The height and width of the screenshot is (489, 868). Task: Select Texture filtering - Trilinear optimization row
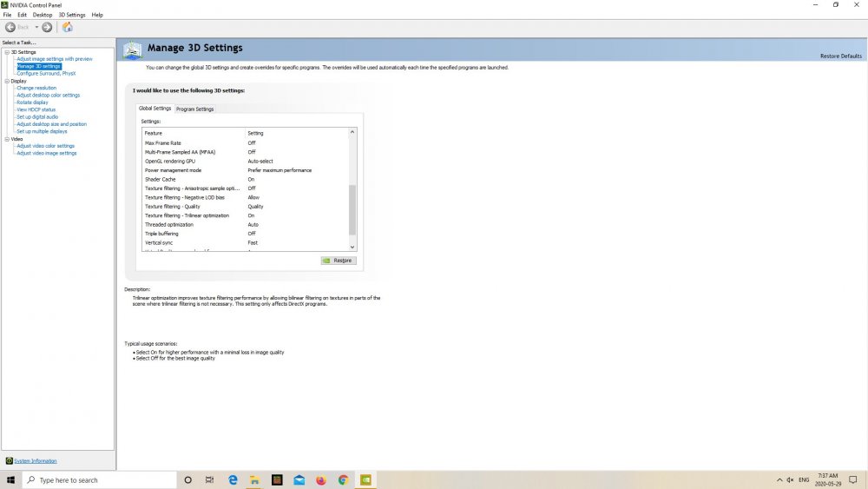tap(246, 215)
